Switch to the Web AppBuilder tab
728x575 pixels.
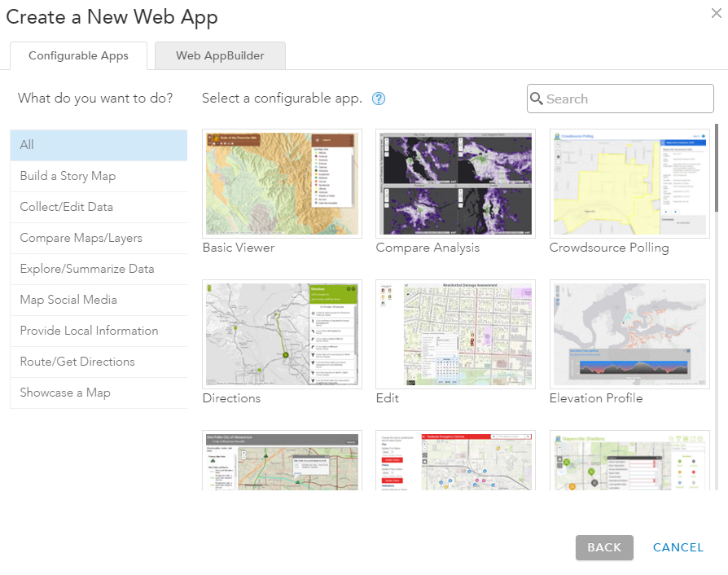tap(220, 55)
